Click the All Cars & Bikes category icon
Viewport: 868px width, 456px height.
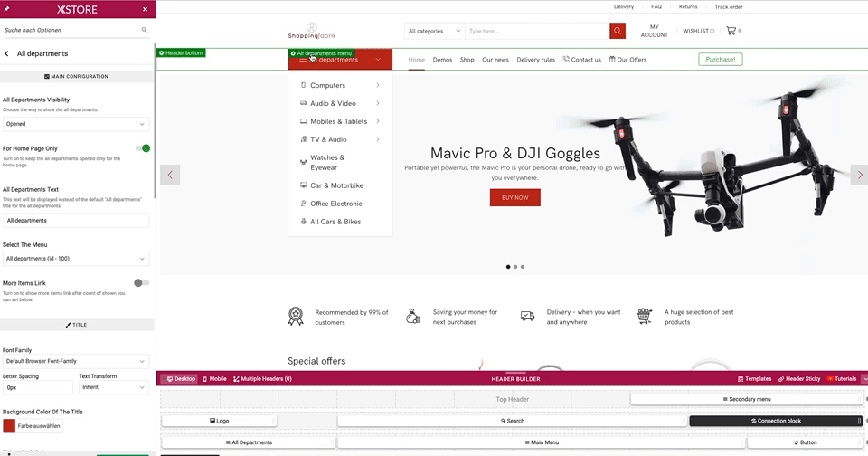tap(304, 222)
